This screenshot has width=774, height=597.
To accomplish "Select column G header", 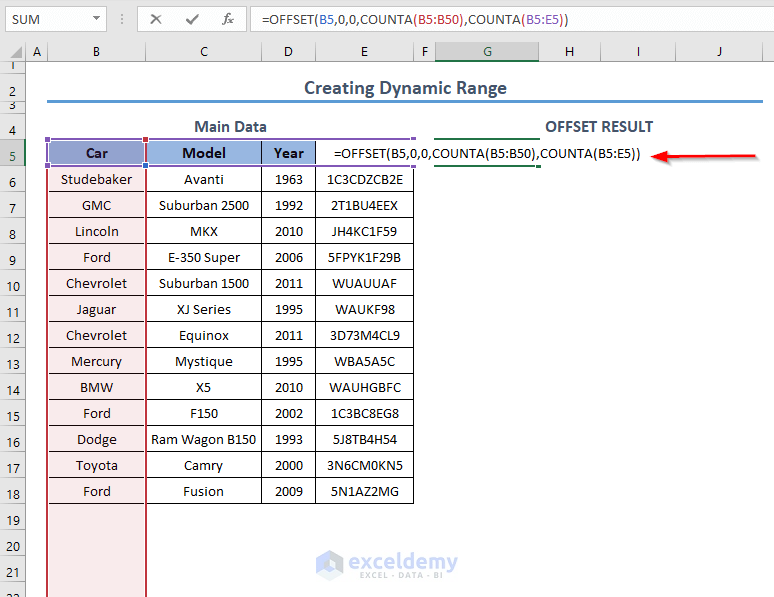I will pos(487,52).
